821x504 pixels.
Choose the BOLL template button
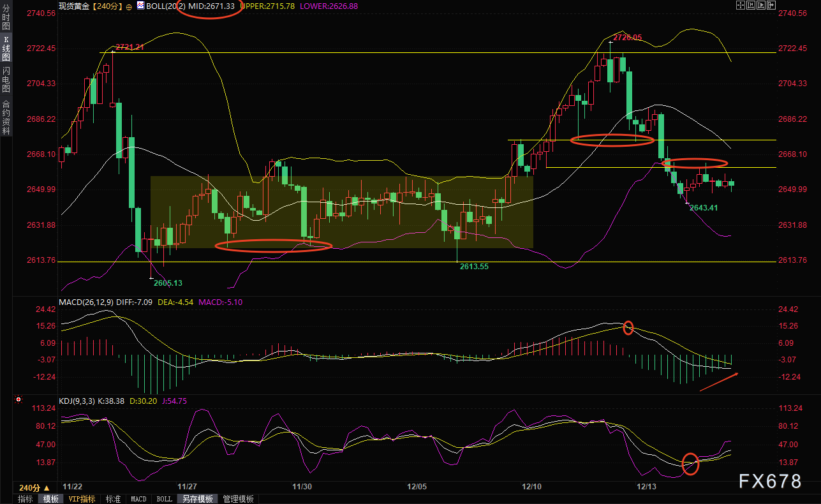164,499
